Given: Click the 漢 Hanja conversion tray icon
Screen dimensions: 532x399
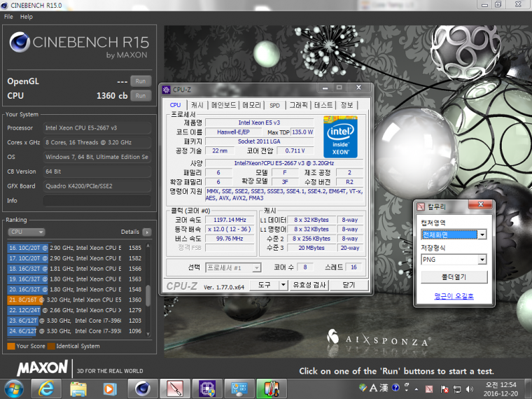Looking at the screenshot, I should click(384, 388).
